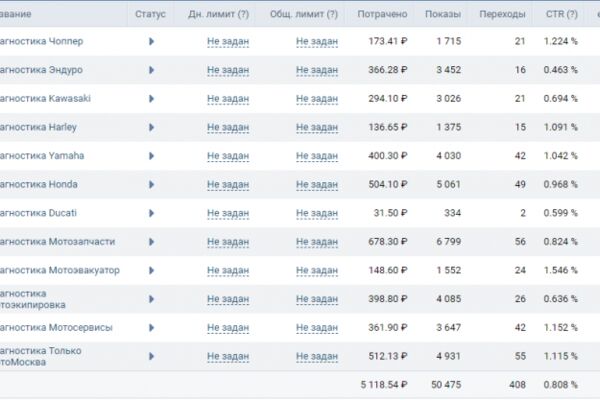Edit total limit Не задан for Harley
600x400 pixels.
317,127
